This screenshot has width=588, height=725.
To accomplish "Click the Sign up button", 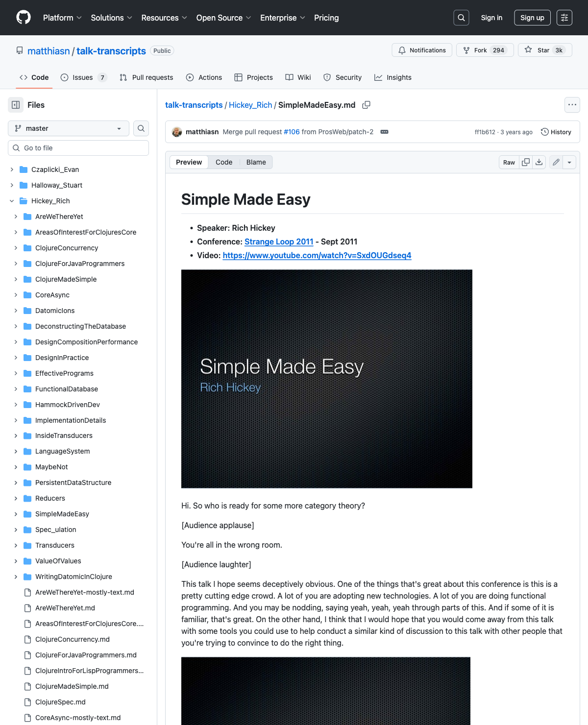I will pos(532,18).
